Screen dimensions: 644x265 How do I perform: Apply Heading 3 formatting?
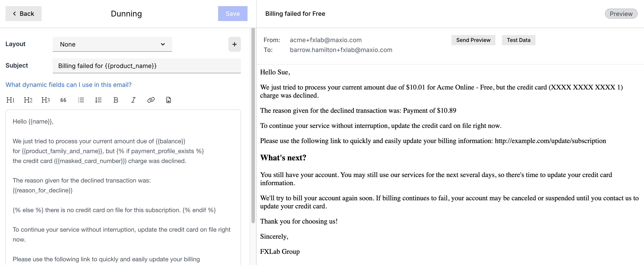tap(46, 100)
